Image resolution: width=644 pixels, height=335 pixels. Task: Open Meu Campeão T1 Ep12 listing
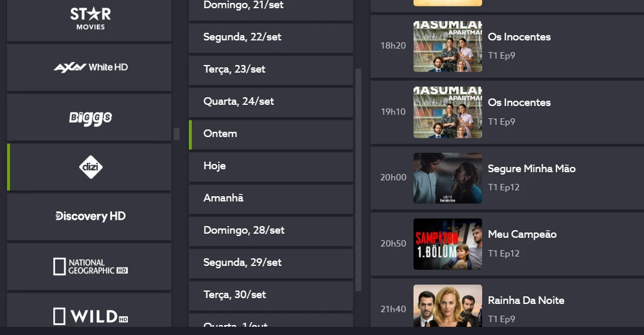click(507, 244)
